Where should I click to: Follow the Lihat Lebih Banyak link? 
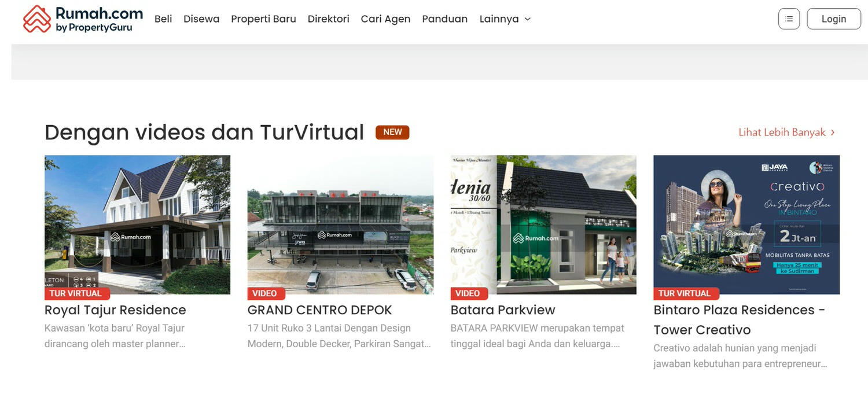(782, 132)
